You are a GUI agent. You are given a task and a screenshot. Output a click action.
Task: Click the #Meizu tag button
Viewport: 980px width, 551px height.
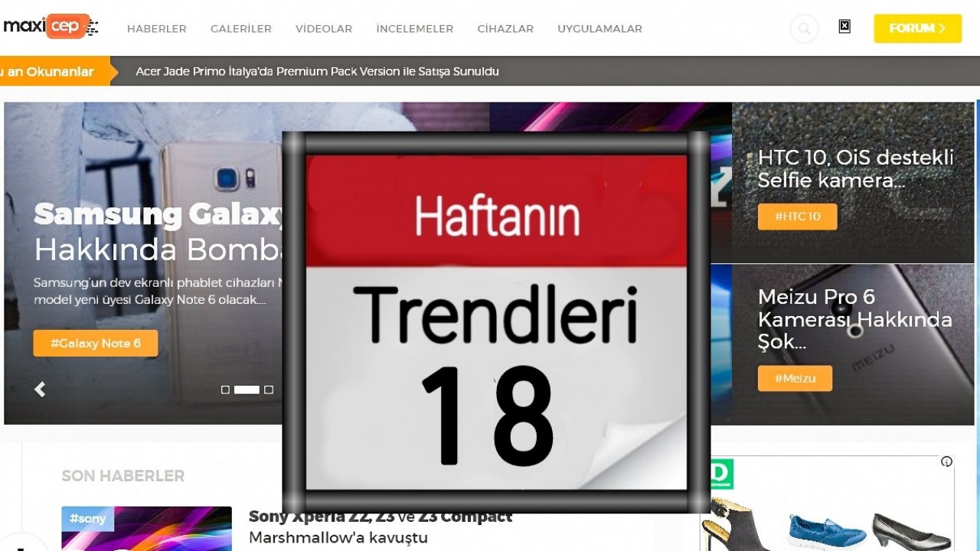795,378
